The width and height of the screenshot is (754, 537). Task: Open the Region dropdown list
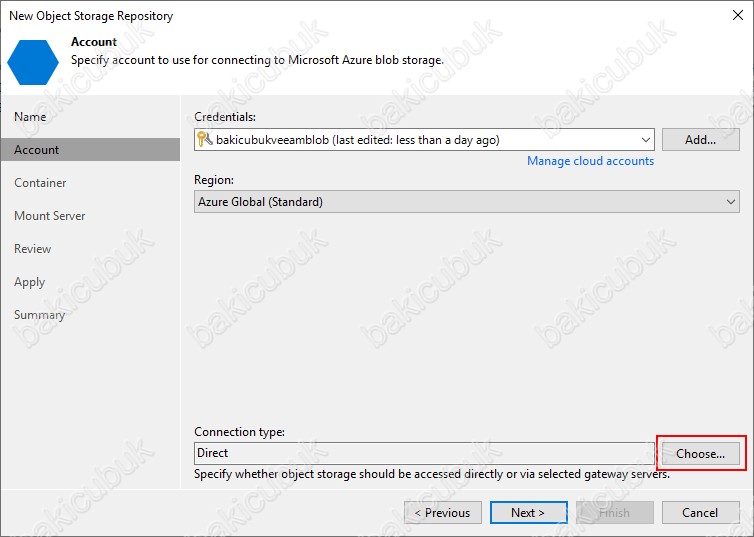click(730, 202)
